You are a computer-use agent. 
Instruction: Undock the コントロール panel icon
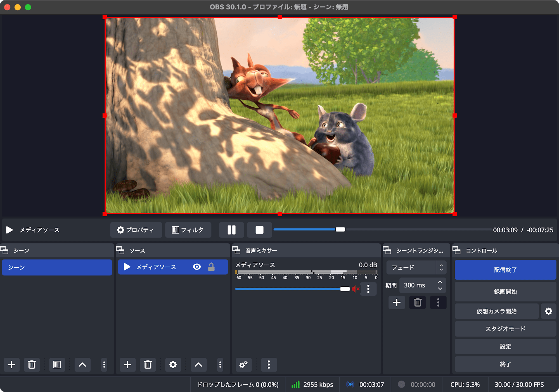(x=457, y=250)
